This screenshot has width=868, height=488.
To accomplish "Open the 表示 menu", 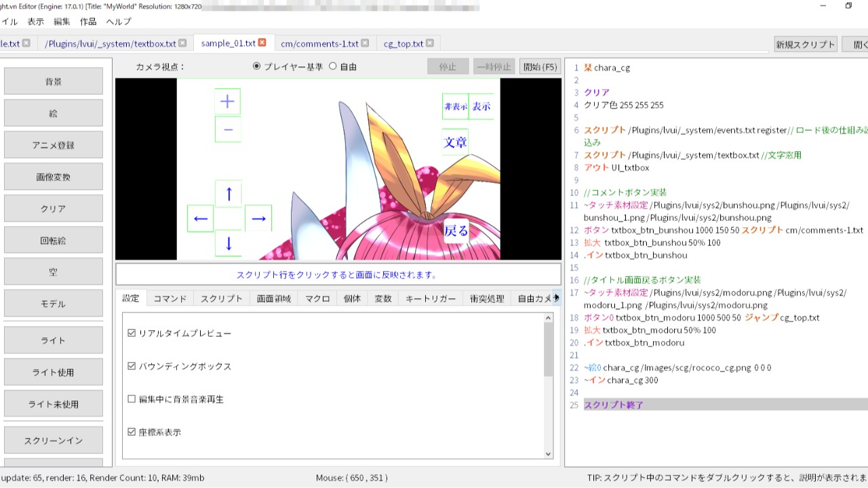I will point(37,21).
